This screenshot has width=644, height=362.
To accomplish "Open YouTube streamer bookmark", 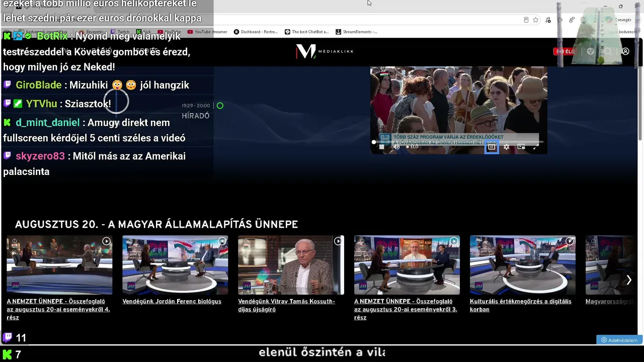I will 207,32.
